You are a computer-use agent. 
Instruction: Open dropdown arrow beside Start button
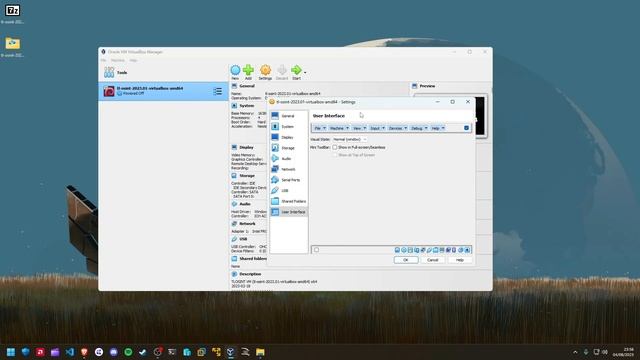(x=305, y=72)
